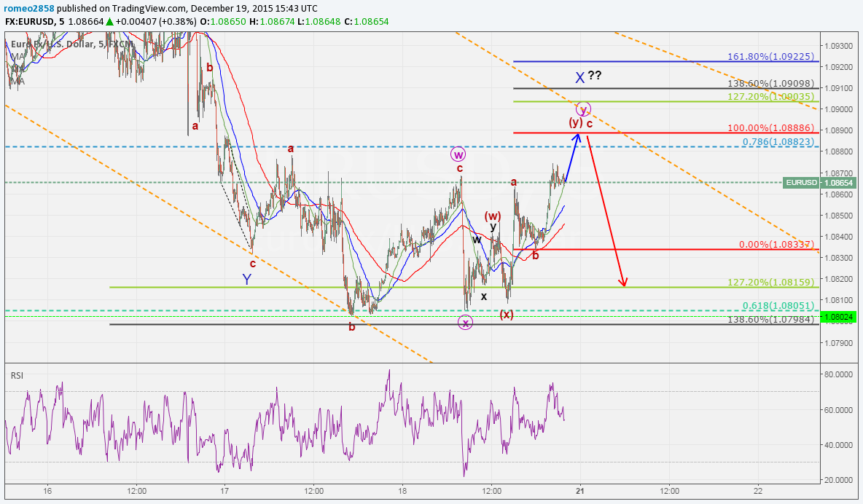The width and height of the screenshot is (863, 504).
Task: Click the 21 date label on time axis
Action: pyautogui.click(x=580, y=491)
